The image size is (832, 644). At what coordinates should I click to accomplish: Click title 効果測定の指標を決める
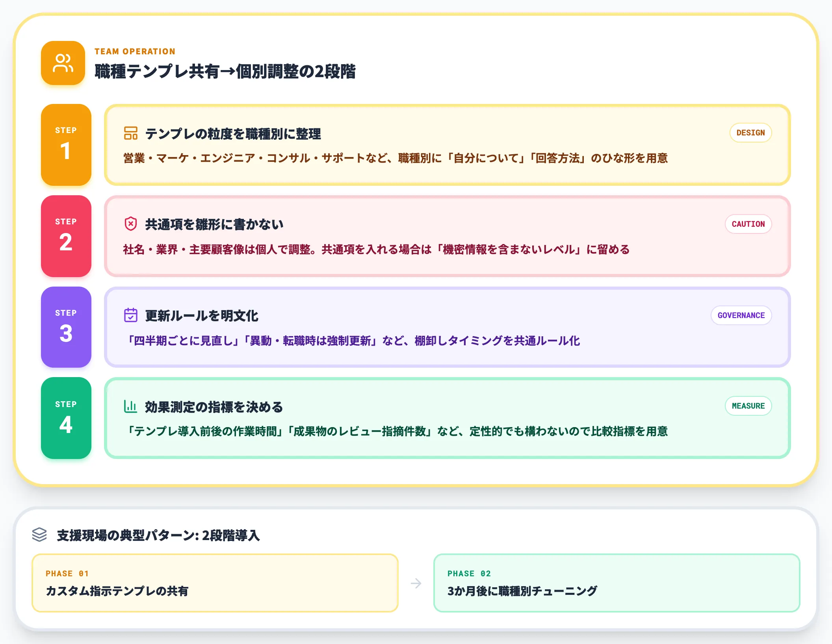[214, 407]
